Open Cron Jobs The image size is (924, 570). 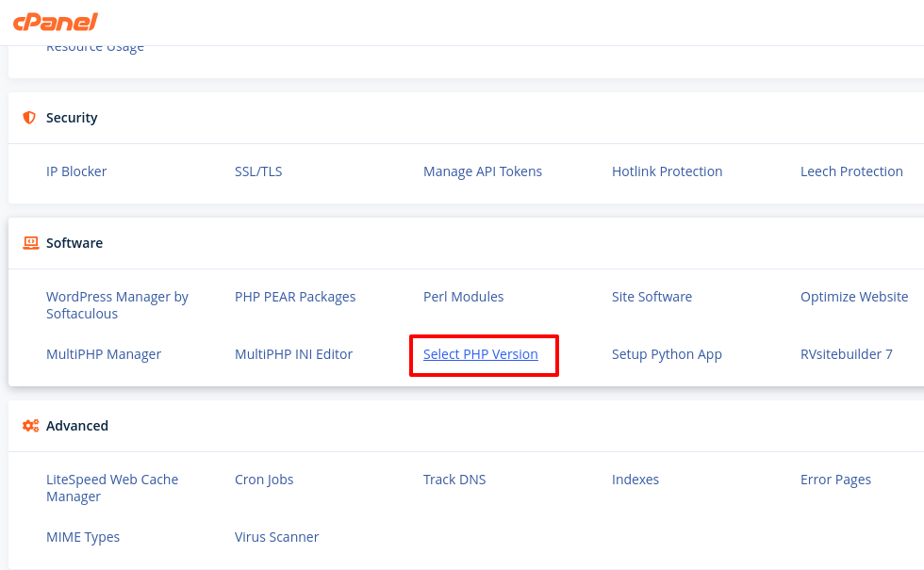coord(263,480)
